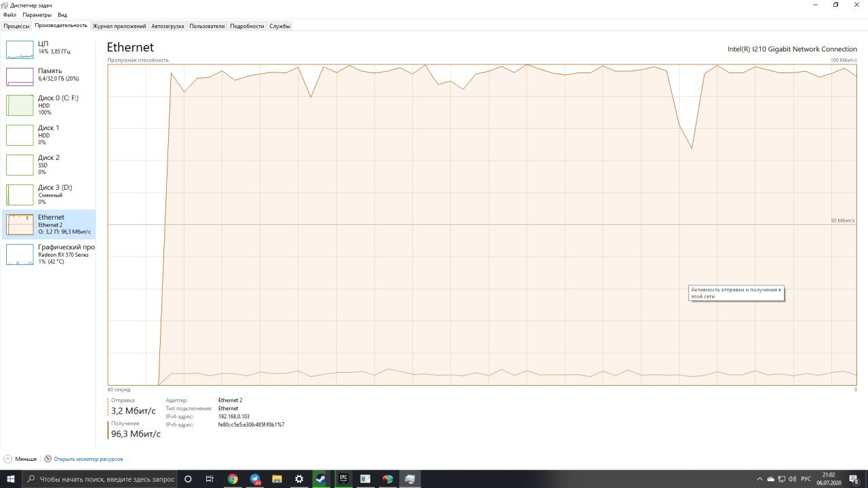
Task: Click the Intel(R) I210 adapter name
Action: [792, 49]
